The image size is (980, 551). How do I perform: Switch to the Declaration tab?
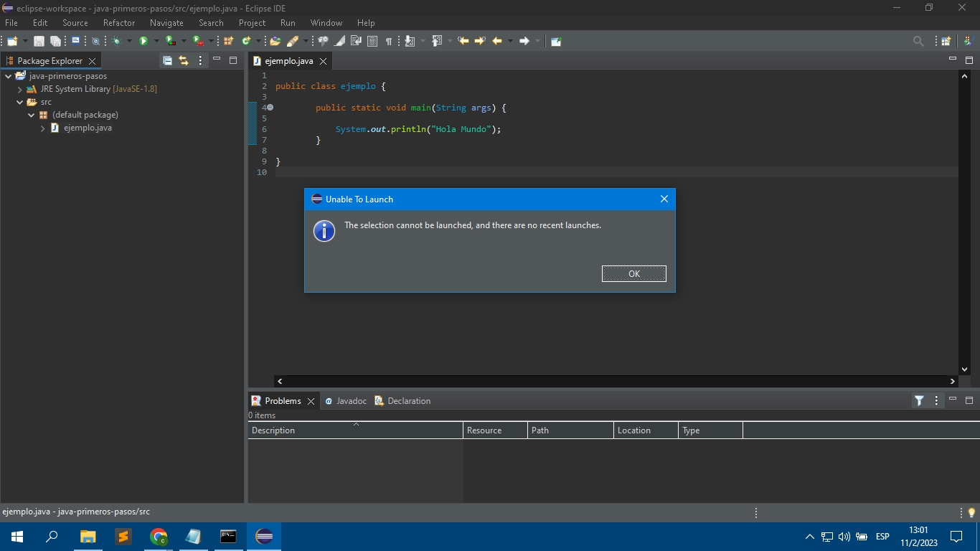click(402, 401)
